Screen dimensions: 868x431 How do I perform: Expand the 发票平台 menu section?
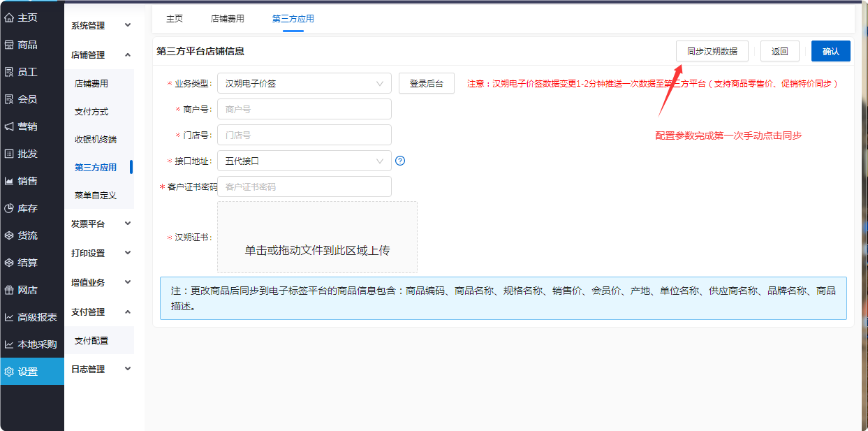click(101, 224)
